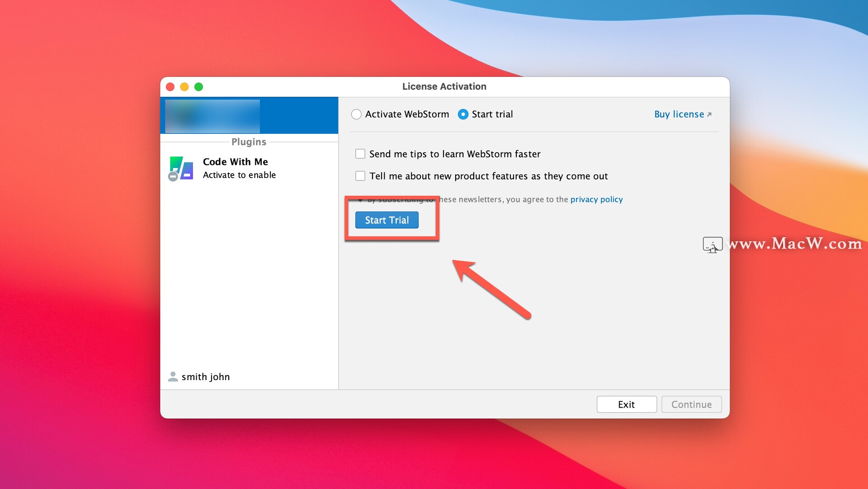868x489 pixels.
Task: Click the Exit button
Action: pos(627,404)
